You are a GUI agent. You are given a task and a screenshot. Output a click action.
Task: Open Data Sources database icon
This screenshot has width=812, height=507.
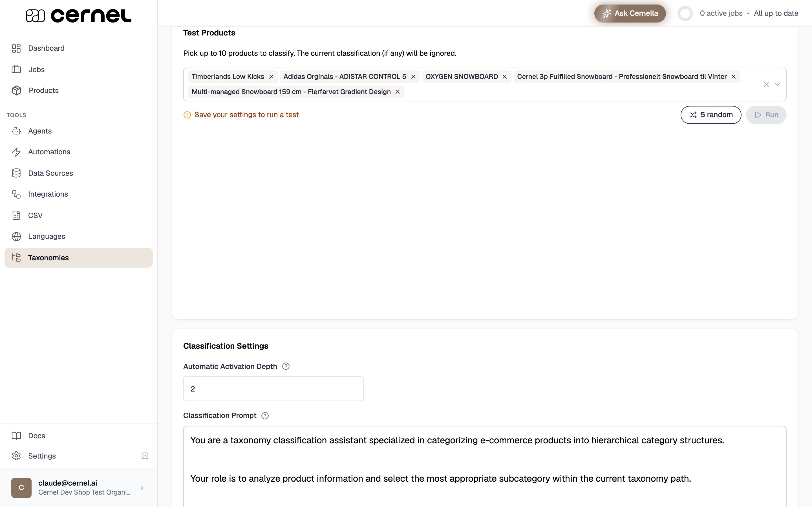tap(16, 173)
